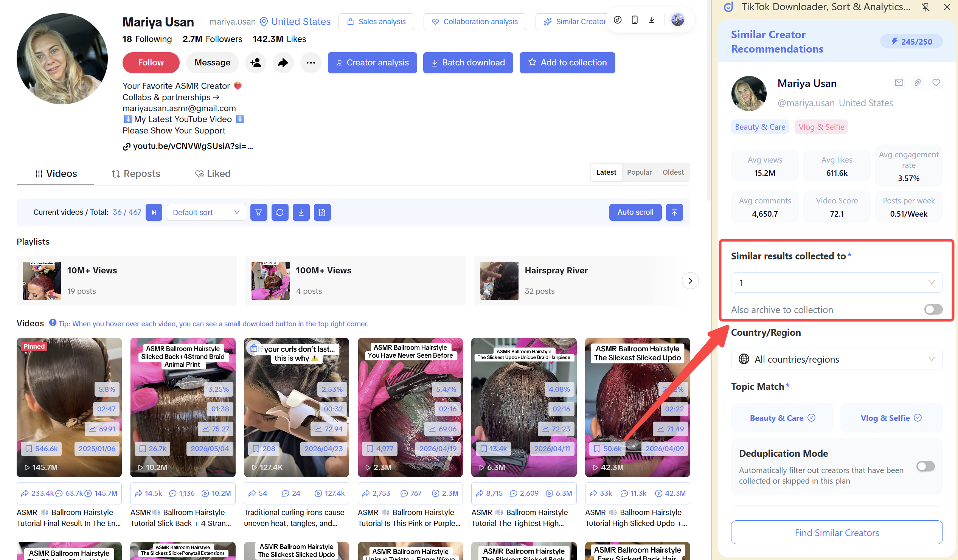Viewport: 958px width, 560px height.
Task: Click the 2.7M Followers count
Action: (212, 39)
